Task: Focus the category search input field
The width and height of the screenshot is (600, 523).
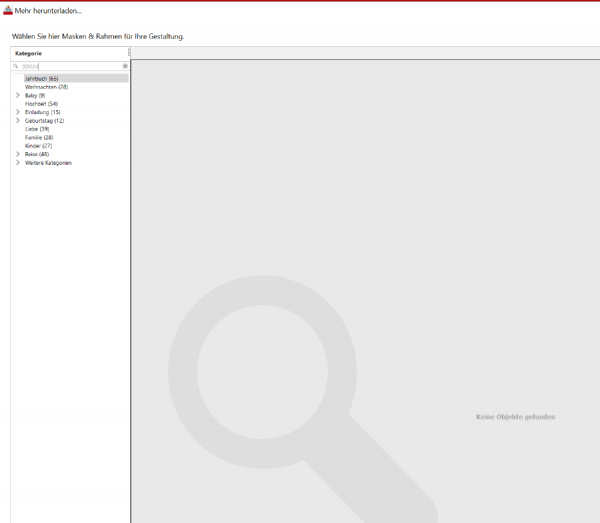Action: (x=71, y=66)
